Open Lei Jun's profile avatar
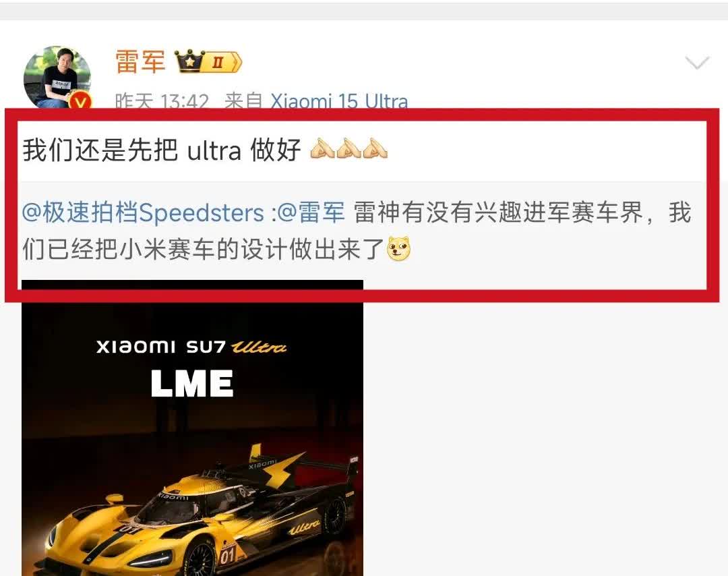Image resolution: width=728 pixels, height=576 pixels. point(57,78)
